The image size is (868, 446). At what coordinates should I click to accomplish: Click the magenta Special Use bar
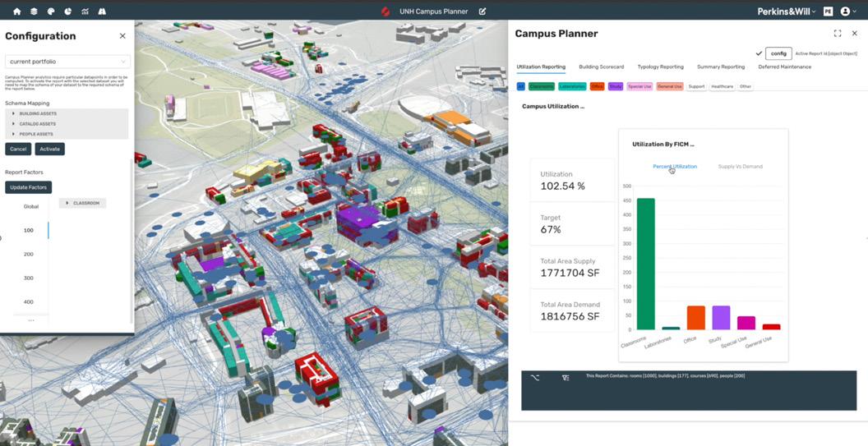[x=746, y=323]
